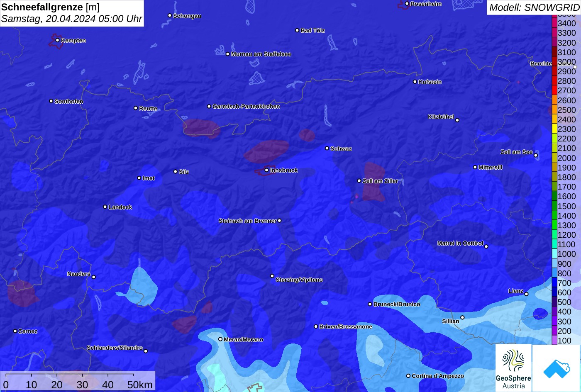
Task: Click the Nauders marker dot
Action: pyautogui.click(x=94, y=277)
